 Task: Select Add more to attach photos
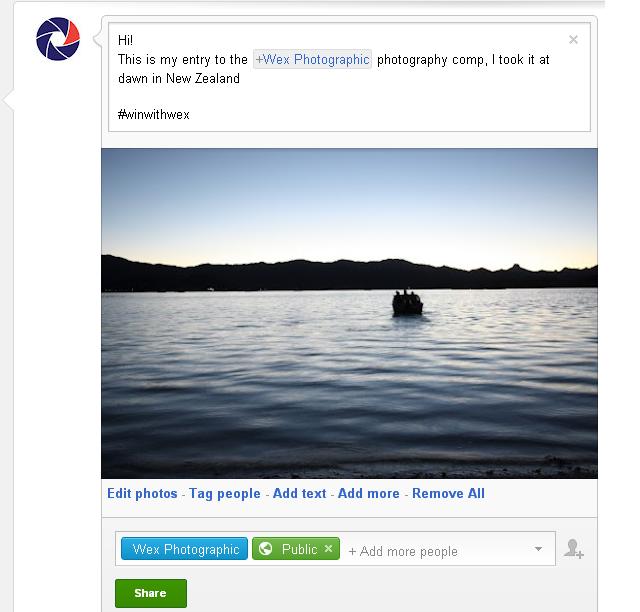[x=369, y=494]
